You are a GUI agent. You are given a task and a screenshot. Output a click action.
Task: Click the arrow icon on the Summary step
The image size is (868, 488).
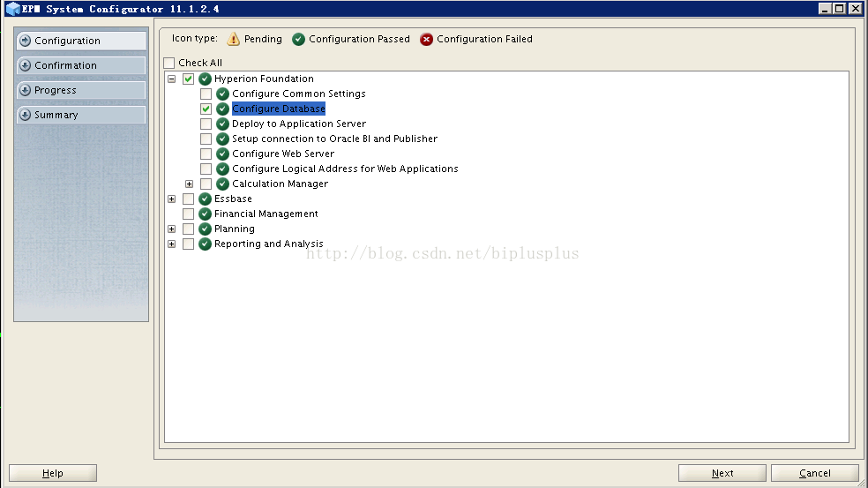pos(25,115)
